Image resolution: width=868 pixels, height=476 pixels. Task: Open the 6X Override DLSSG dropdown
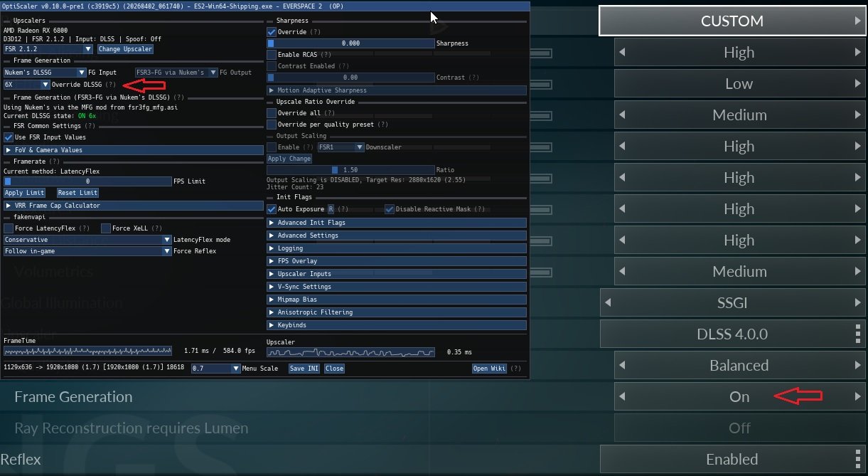point(26,85)
